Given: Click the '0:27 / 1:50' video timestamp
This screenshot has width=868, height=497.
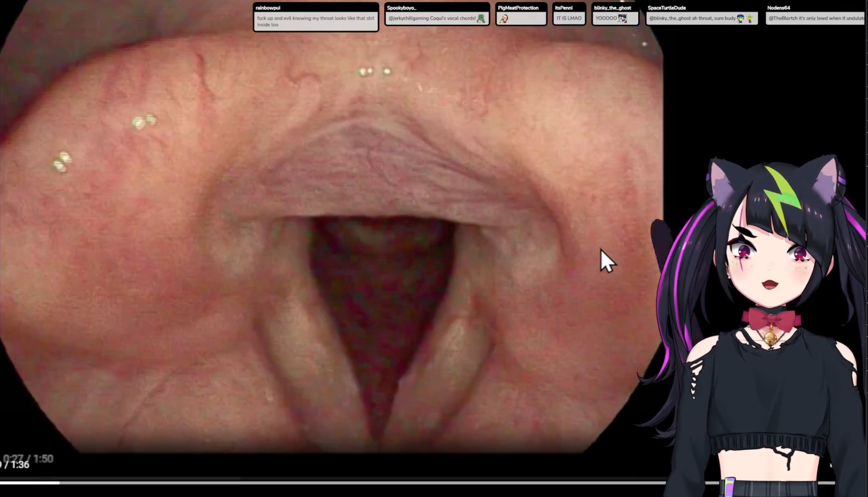Looking at the screenshot, I should [28, 458].
